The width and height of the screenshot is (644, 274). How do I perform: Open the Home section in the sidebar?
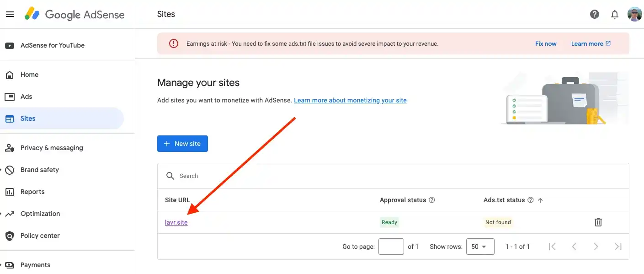[29, 75]
